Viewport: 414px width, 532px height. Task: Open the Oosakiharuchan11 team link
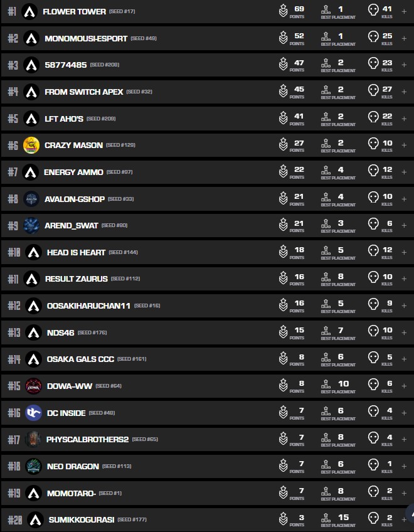(88, 306)
